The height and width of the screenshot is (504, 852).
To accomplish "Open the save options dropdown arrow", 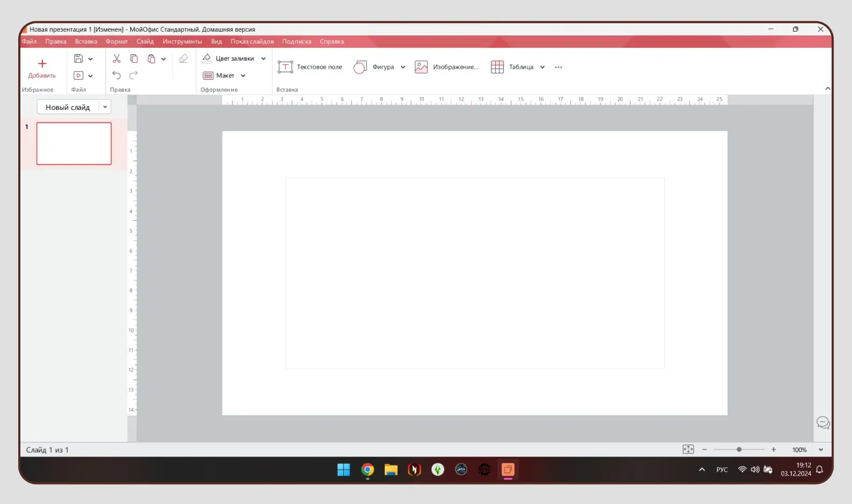I will [x=90, y=59].
